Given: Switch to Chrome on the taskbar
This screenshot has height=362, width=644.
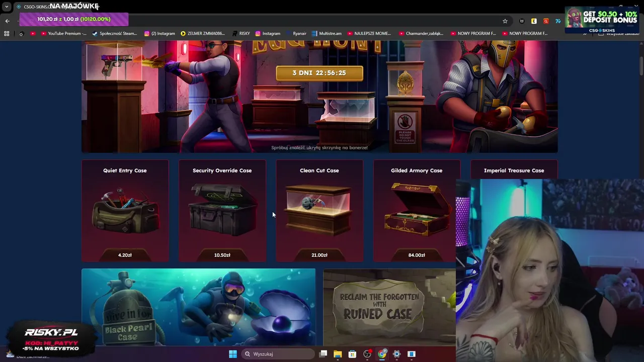Looking at the screenshot, I should pyautogui.click(x=382, y=354).
